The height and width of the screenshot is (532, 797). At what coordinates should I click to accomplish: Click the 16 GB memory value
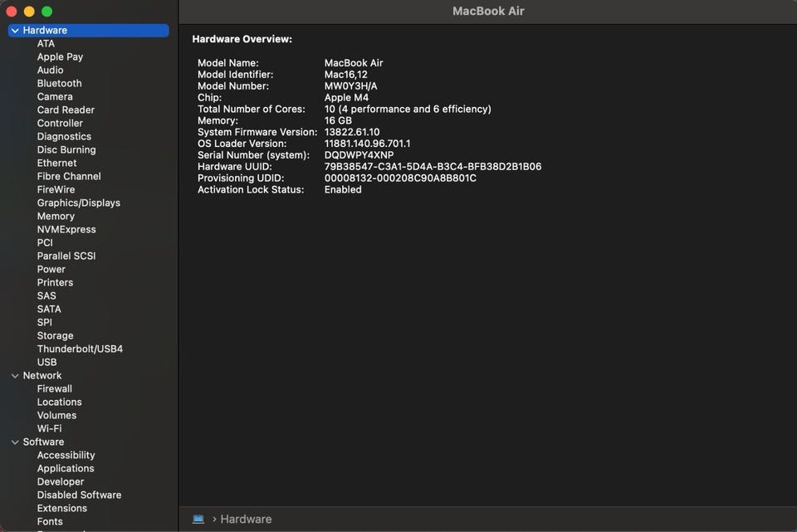pos(338,120)
